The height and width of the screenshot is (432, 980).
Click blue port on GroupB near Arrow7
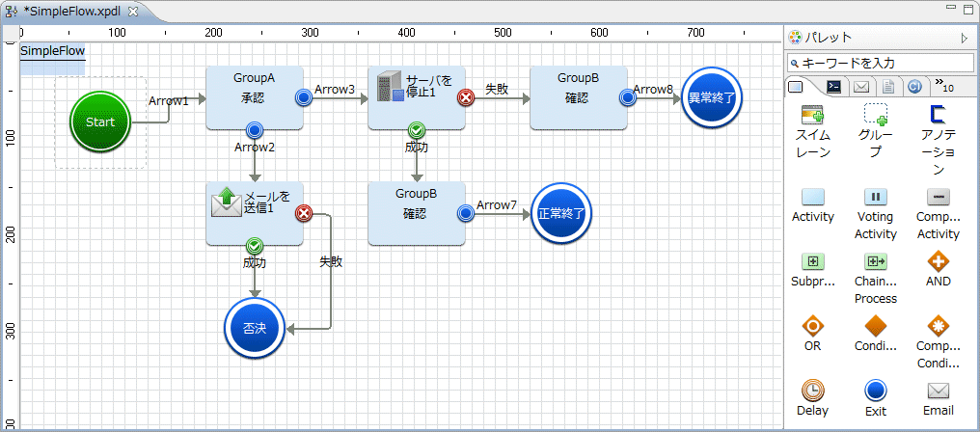pyautogui.click(x=466, y=213)
